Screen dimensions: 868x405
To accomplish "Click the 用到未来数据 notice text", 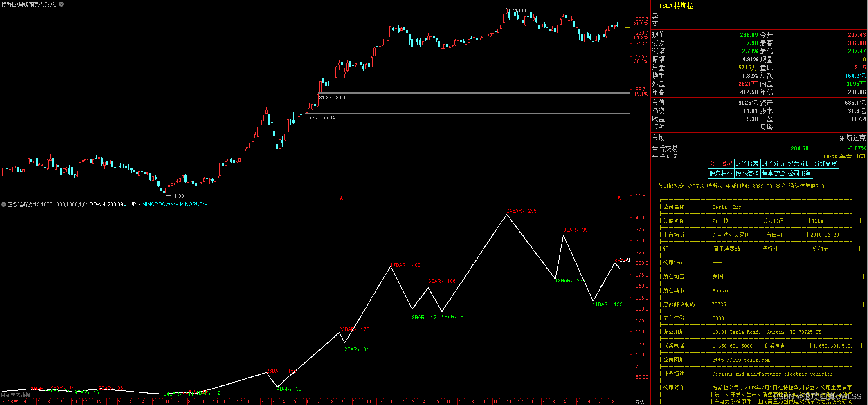I will click(16, 395).
